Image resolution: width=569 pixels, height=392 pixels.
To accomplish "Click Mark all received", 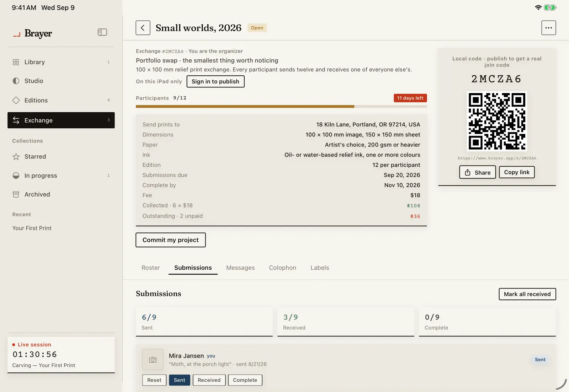I will (527, 294).
